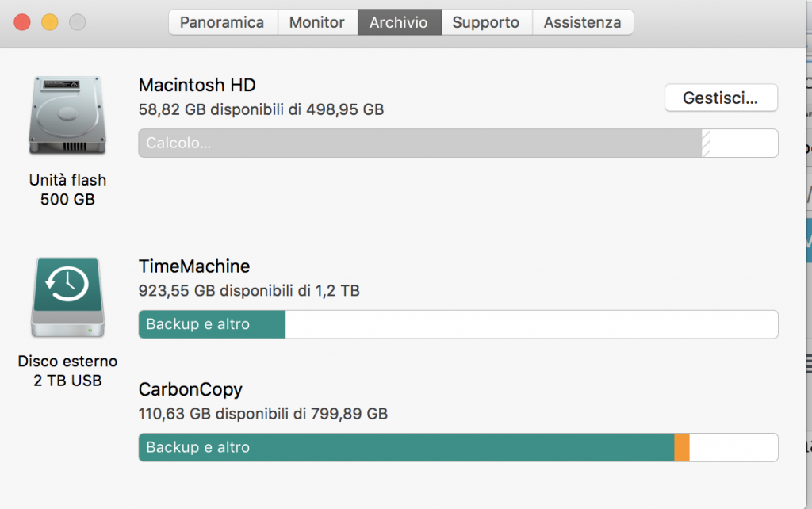
Task: Select the Archivio tab
Action: [x=400, y=22]
